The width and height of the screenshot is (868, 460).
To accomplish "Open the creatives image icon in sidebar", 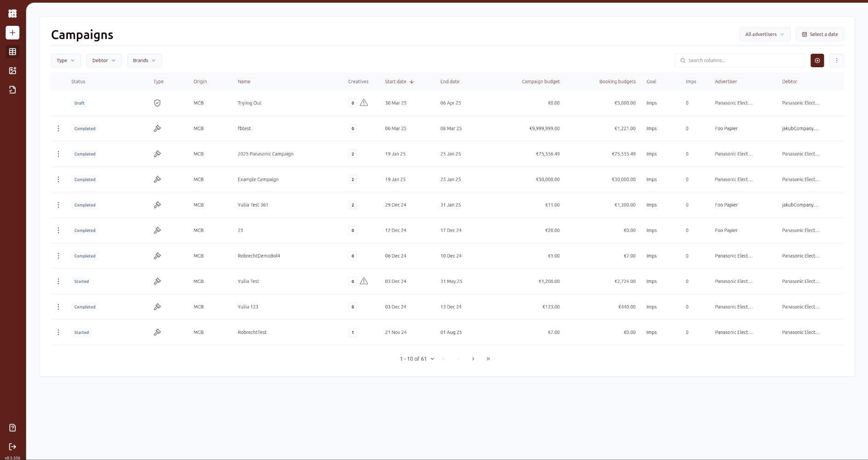I will tap(12, 71).
